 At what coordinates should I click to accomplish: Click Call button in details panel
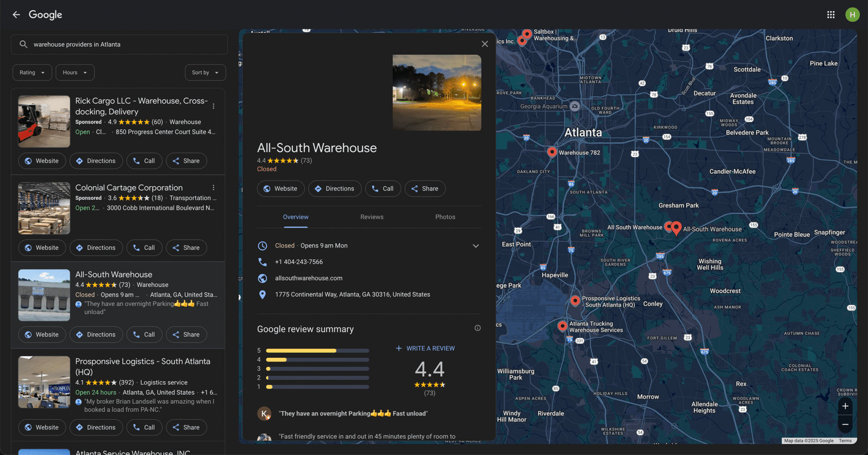click(383, 189)
